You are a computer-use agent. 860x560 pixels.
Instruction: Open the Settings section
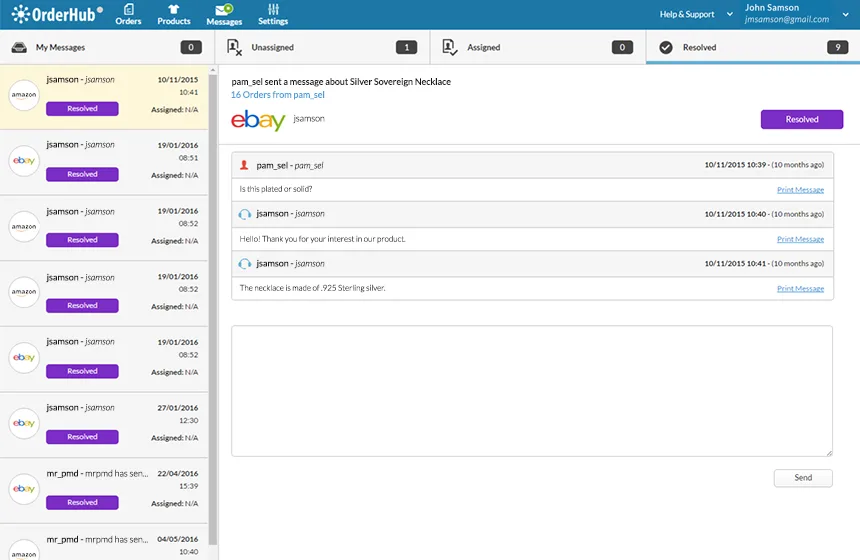(273, 15)
